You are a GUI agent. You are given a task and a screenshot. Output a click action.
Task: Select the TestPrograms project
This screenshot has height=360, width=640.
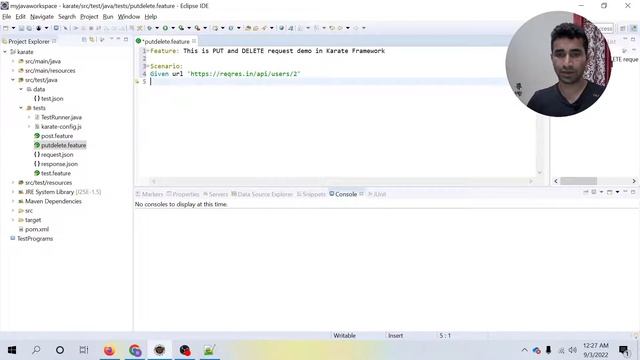(x=35, y=239)
